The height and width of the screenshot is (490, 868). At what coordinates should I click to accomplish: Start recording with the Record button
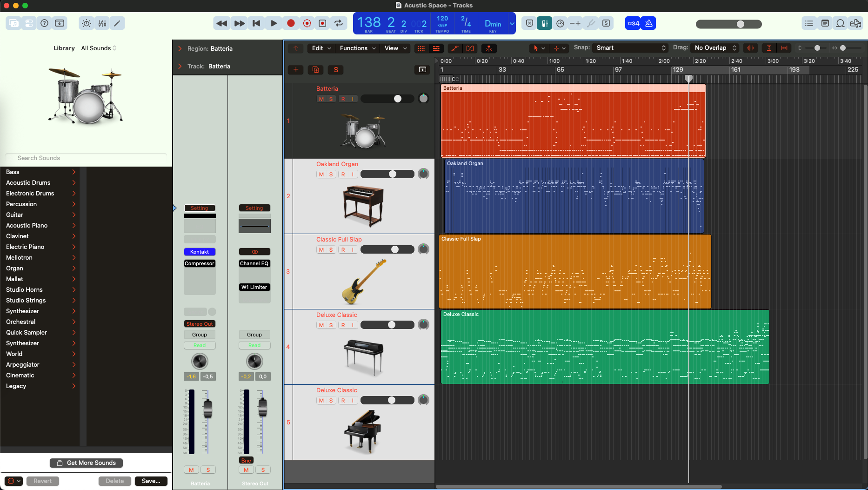click(x=291, y=23)
